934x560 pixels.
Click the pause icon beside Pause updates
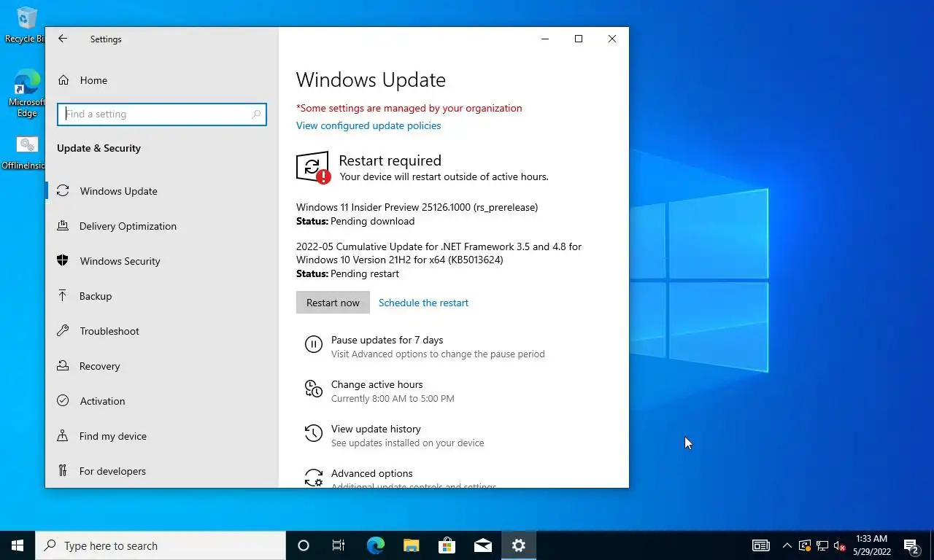pyautogui.click(x=314, y=344)
